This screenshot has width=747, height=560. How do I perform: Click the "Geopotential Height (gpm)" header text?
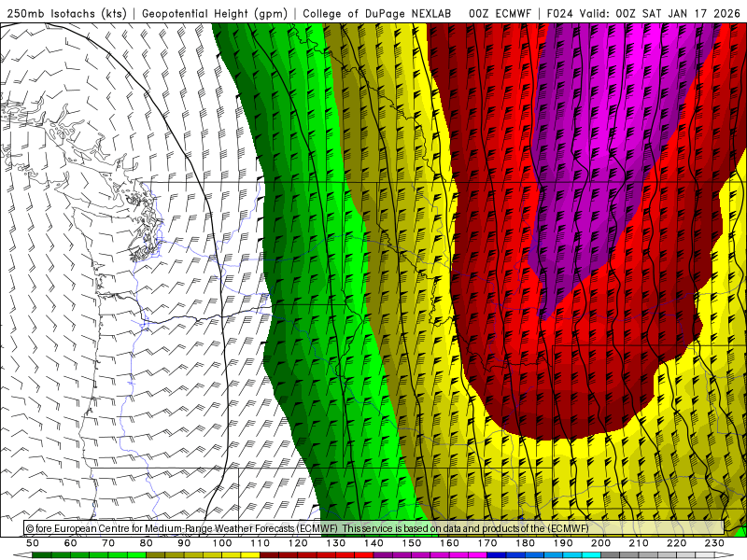coord(215,14)
